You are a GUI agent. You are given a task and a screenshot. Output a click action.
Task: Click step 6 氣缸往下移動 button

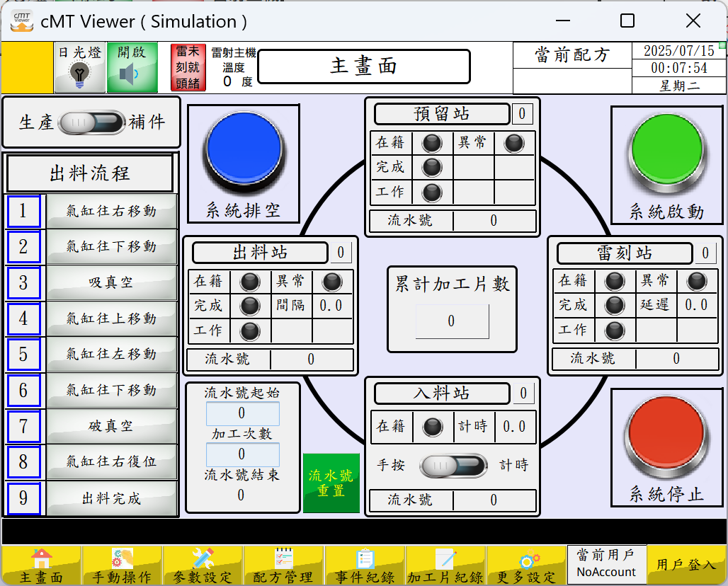point(112,390)
